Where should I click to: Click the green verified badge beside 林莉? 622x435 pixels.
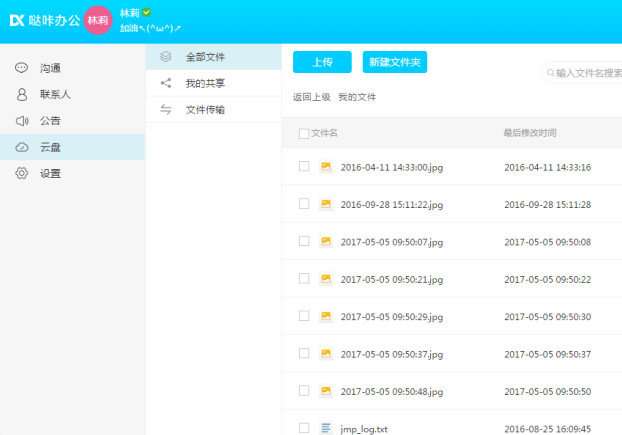(147, 12)
